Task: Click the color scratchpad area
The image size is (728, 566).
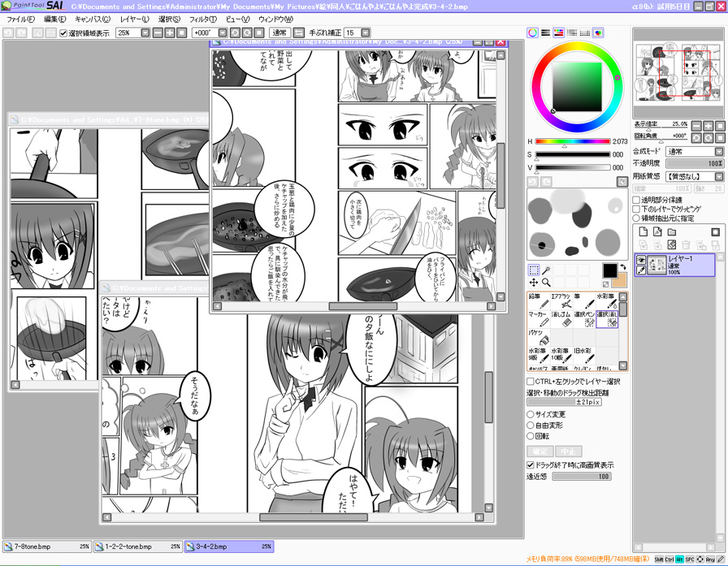Action: [x=577, y=224]
